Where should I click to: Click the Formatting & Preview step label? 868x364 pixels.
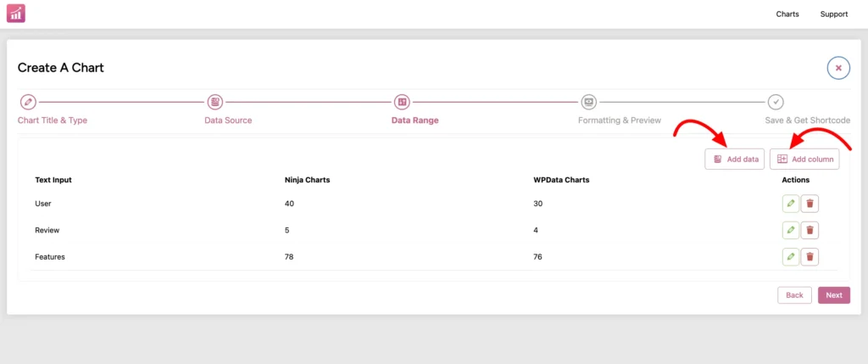tap(619, 120)
